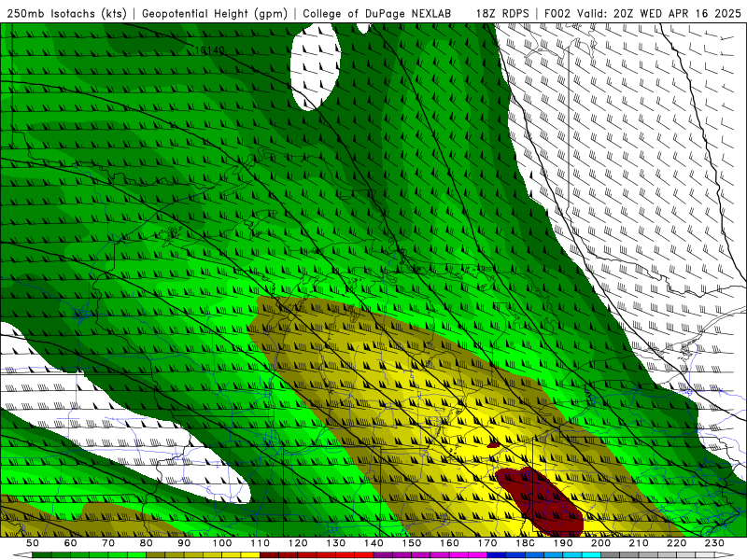Click the 170 kt legend label
The width and height of the screenshot is (747, 560).
click(x=487, y=543)
